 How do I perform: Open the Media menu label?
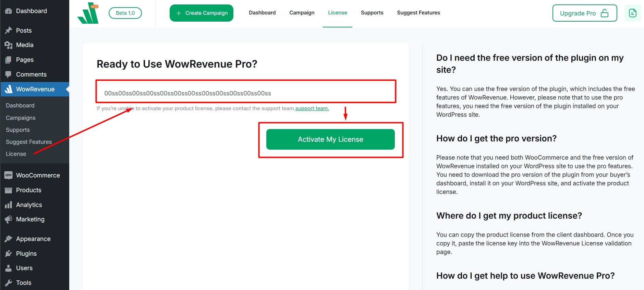25,45
